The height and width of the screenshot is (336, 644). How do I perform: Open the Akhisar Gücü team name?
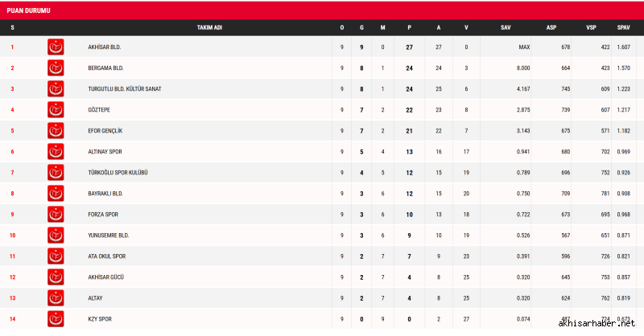105,277
